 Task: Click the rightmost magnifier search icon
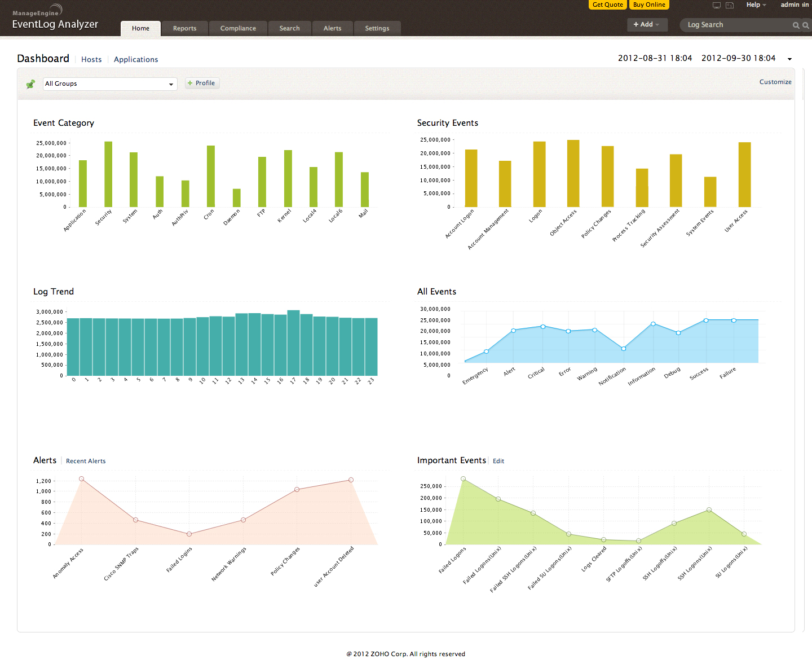point(806,25)
